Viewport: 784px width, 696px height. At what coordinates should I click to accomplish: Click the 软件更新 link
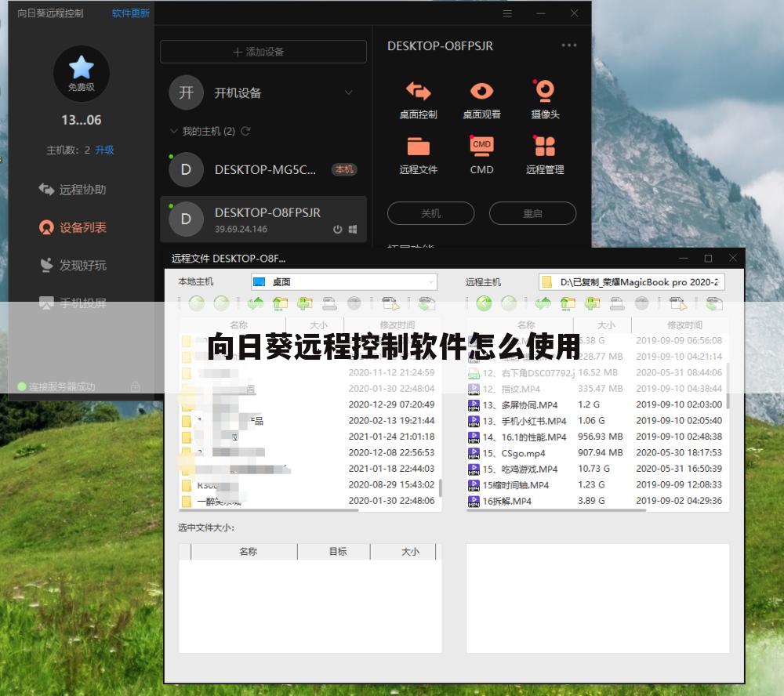(130, 13)
